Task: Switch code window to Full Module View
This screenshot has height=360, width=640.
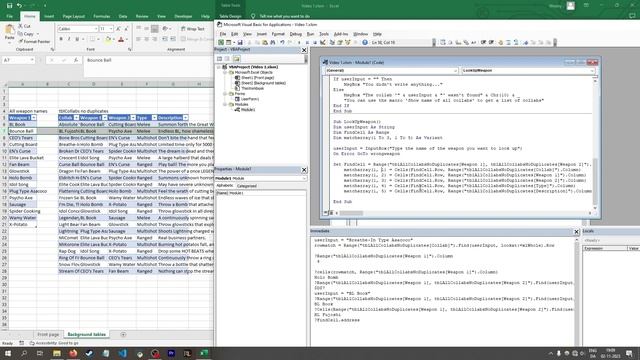Action: (x=331, y=213)
